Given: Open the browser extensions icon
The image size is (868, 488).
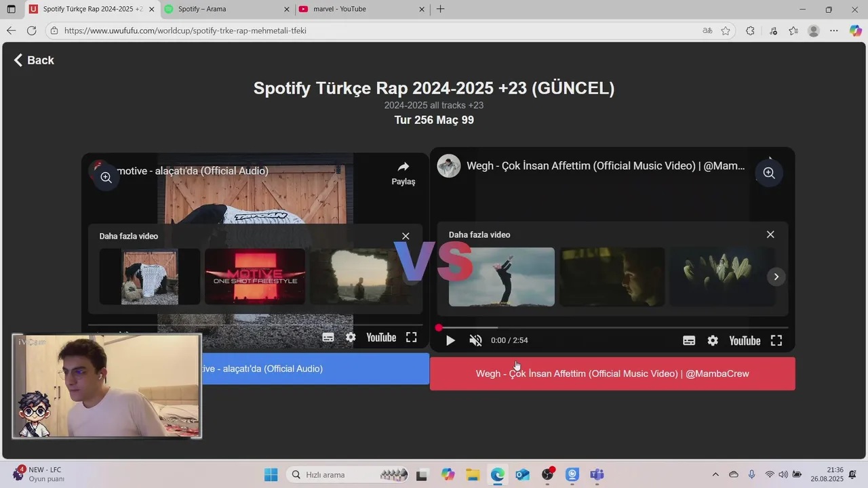Looking at the screenshot, I should (750, 30).
